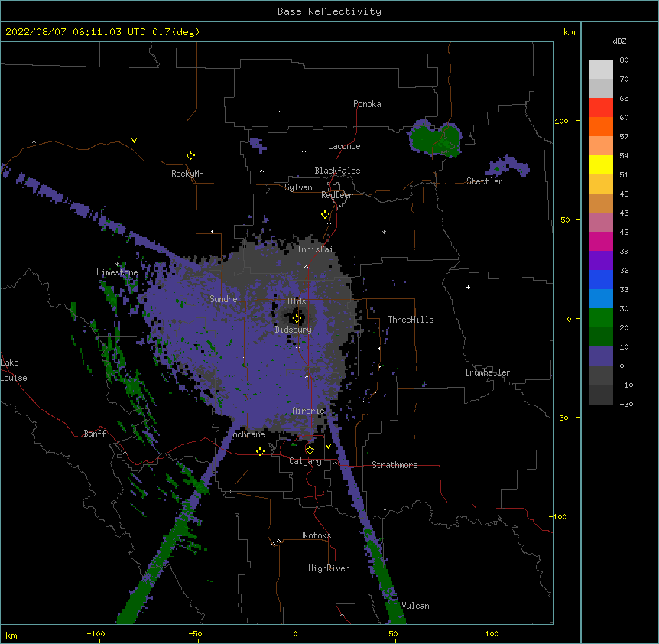Pick the yellow 51–54 dBZ legend swatch
The image size is (659, 644).
pos(601,164)
